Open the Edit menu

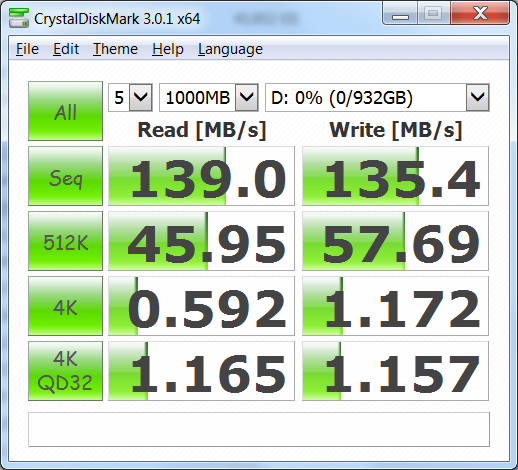[x=66, y=49]
